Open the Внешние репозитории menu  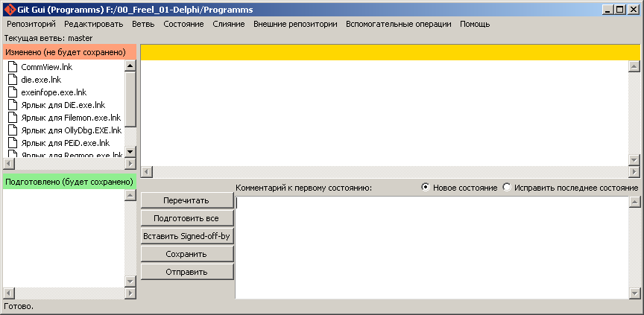pyautogui.click(x=295, y=24)
